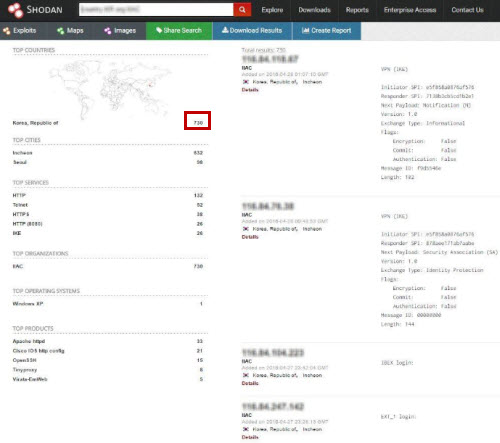500x443 pixels.
Task: Open the fourth result's IP address heading
Action: [x=273, y=407]
